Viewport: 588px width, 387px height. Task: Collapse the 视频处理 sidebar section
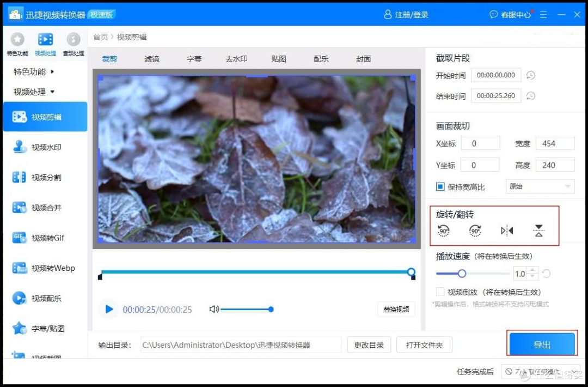[34, 92]
